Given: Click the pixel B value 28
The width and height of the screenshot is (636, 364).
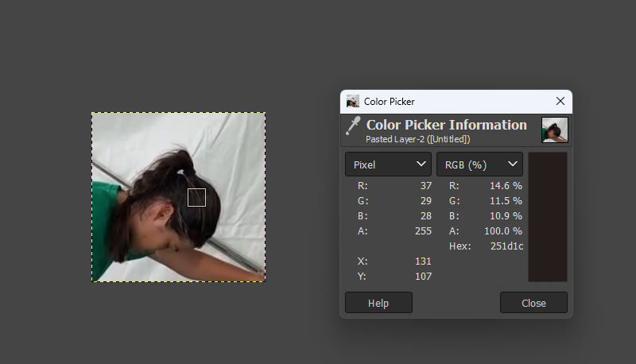Looking at the screenshot, I should tap(426, 216).
